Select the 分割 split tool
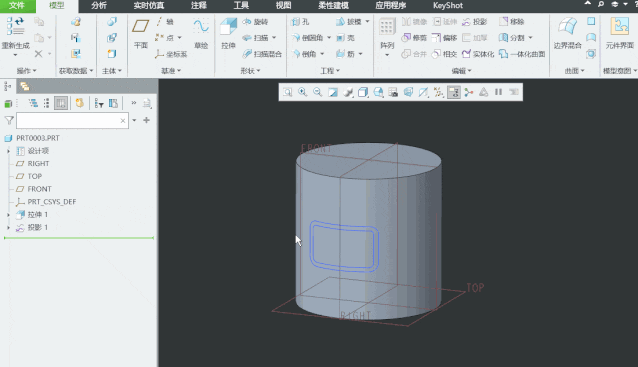Screen dimensions: 638x367 coord(512,38)
